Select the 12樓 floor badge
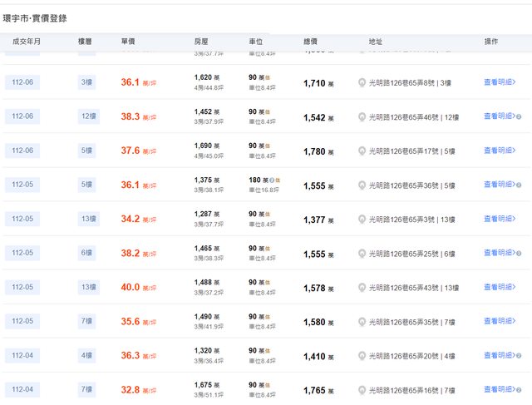The image size is (532, 405). coord(89,117)
